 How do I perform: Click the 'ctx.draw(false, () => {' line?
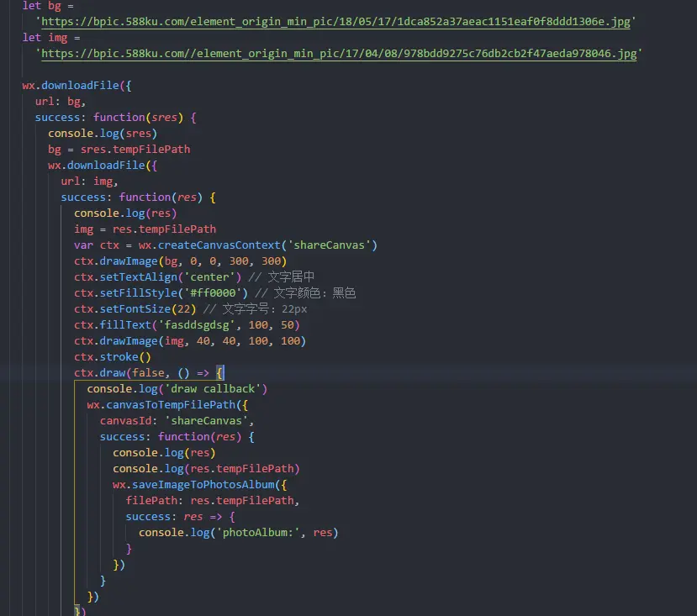(148, 373)
